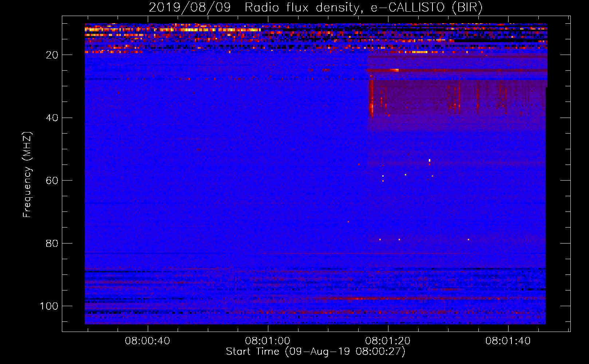This screenshot has height=364, width=589.
Task: Click the frequency tick label '20'
Action: (x=52, y=55)
